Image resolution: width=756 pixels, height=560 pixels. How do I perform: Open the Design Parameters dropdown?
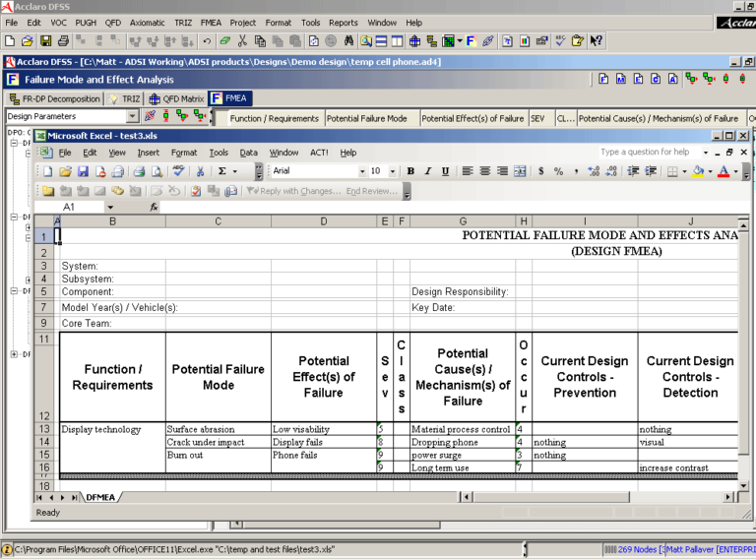coord(133,117)
